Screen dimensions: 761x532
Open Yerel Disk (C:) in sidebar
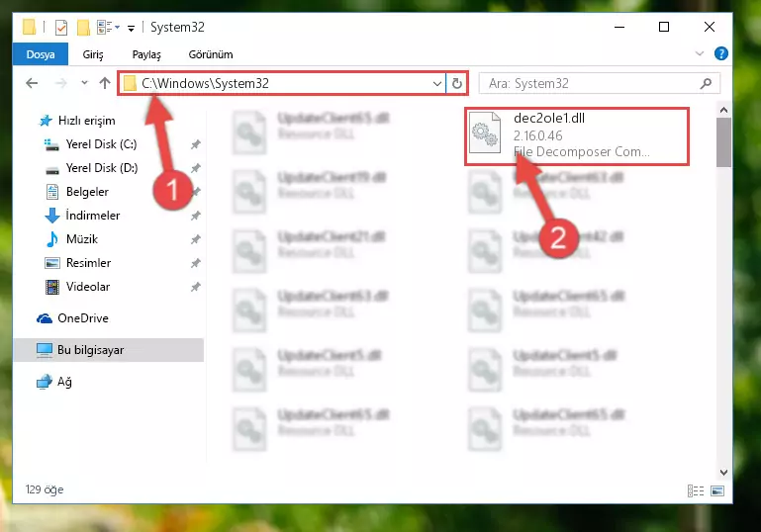coord(101,144)
